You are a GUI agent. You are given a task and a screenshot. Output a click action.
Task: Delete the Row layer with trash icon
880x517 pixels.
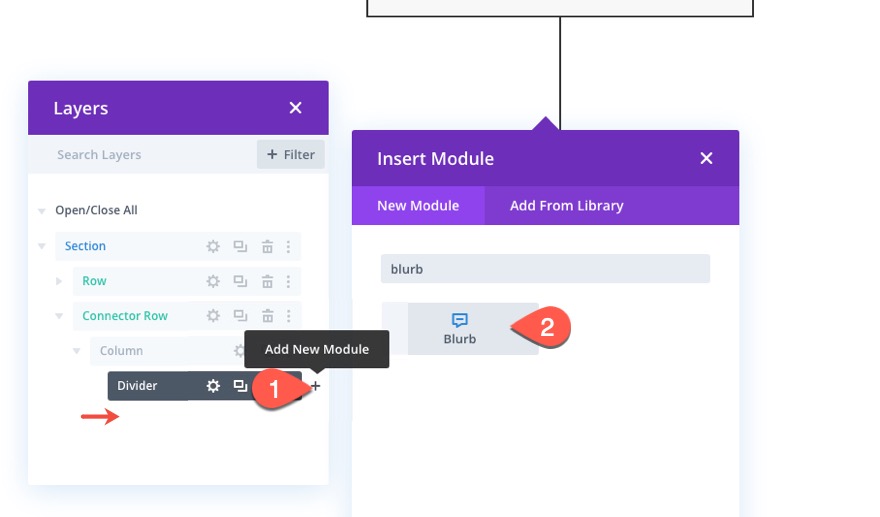coord(267,281)
